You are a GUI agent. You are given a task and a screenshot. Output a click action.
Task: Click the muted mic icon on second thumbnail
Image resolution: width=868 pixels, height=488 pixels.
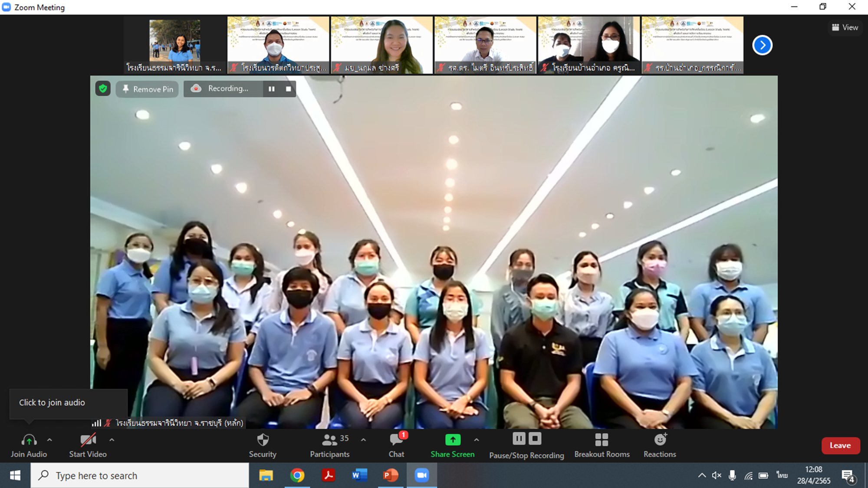click(x=234, y=68)
